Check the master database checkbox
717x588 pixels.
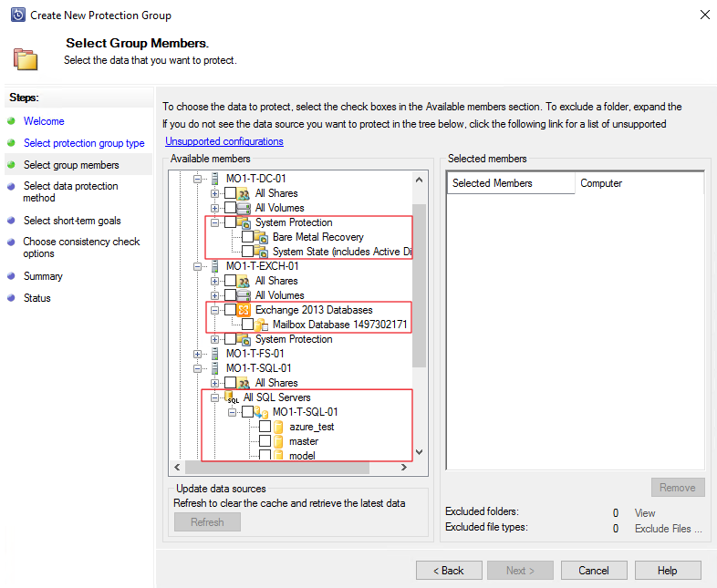pos(265,441)
